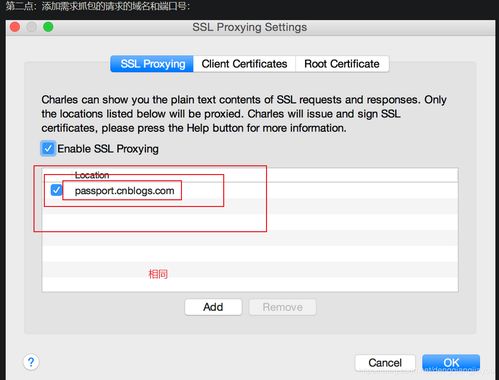
Task: Click the Chinese caption above the dialog
Action: (x=98, y=6)
